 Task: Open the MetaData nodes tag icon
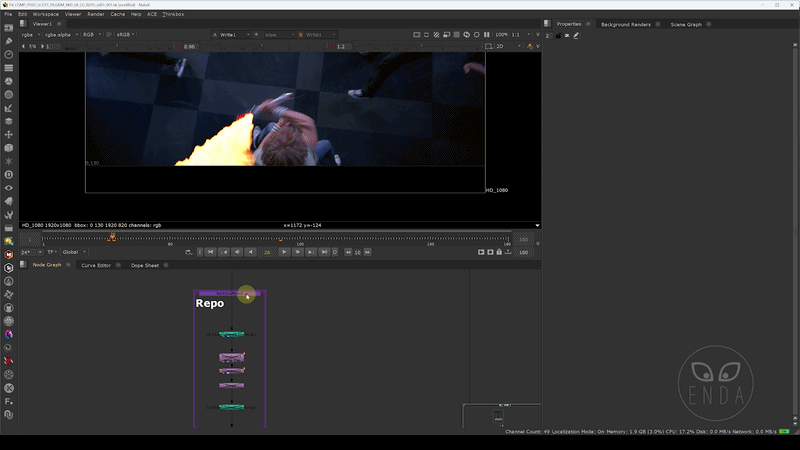click(9, 201)
